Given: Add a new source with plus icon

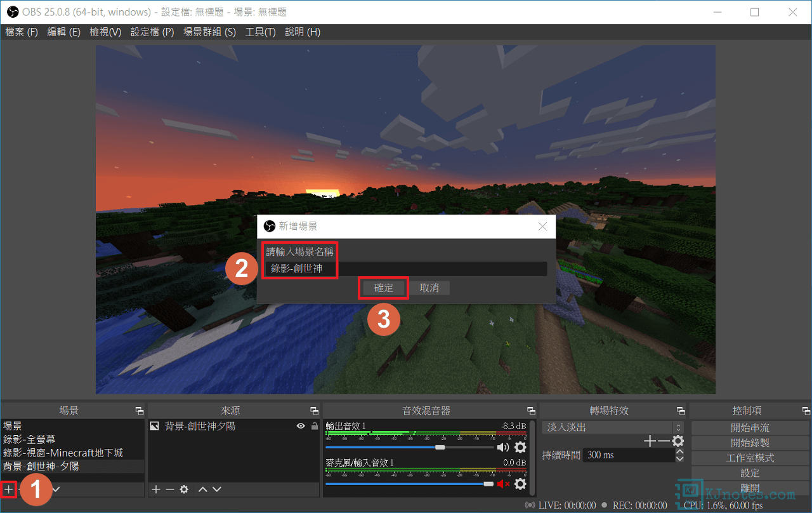Looking at the screenshot, I should point(156,490).
